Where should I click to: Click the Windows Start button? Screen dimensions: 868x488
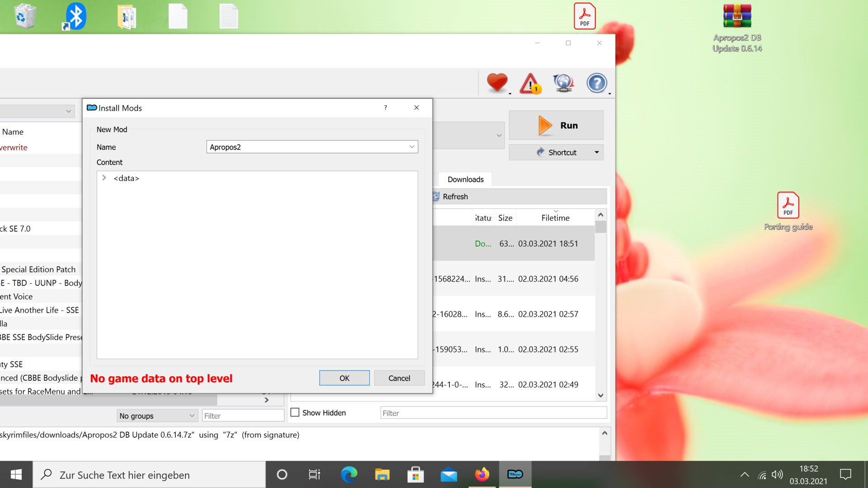tap(16, 474)
